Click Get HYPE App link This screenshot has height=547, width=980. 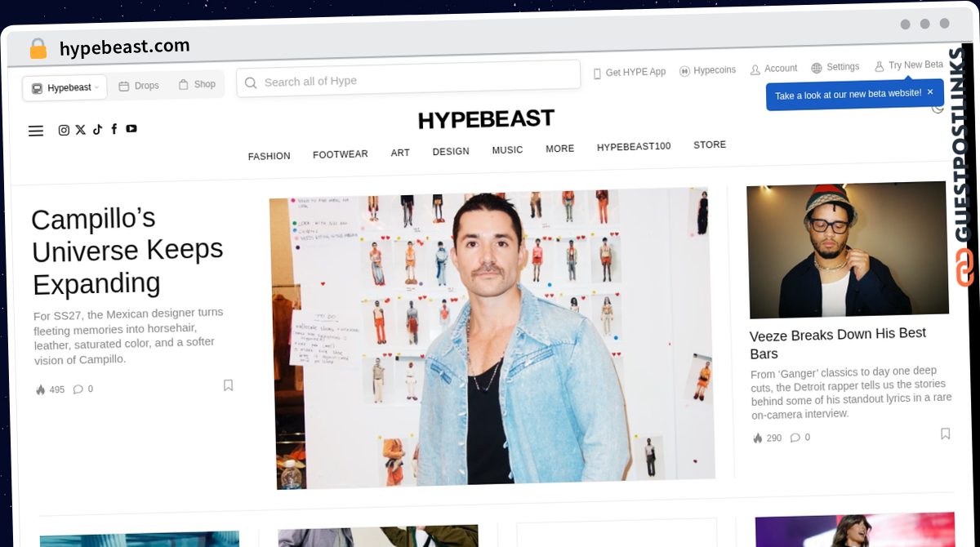[629, 72]
